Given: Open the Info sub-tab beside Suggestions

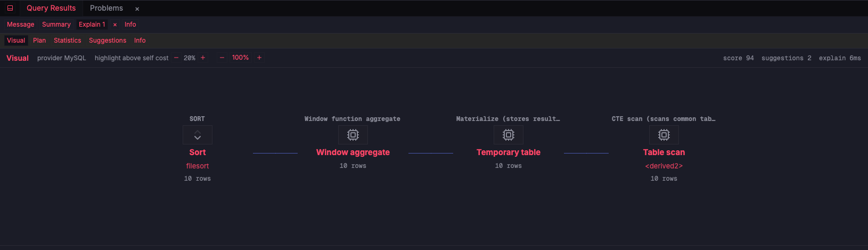Looking at the screenshot, I should [x=140, y=41].
